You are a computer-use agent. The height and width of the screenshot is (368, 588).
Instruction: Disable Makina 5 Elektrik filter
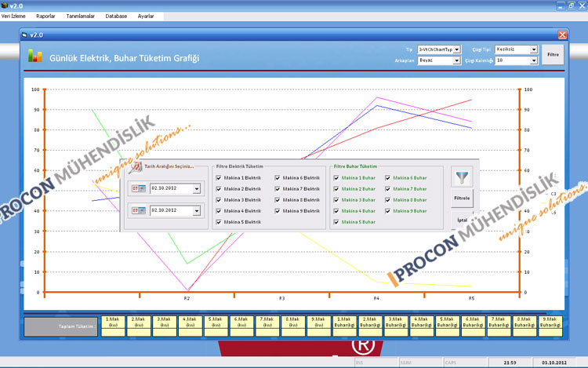click(219, 222)
